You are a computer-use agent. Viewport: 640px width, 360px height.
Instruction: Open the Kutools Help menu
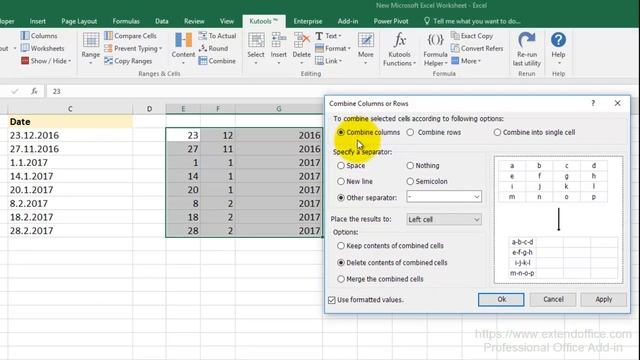[558, 48]
